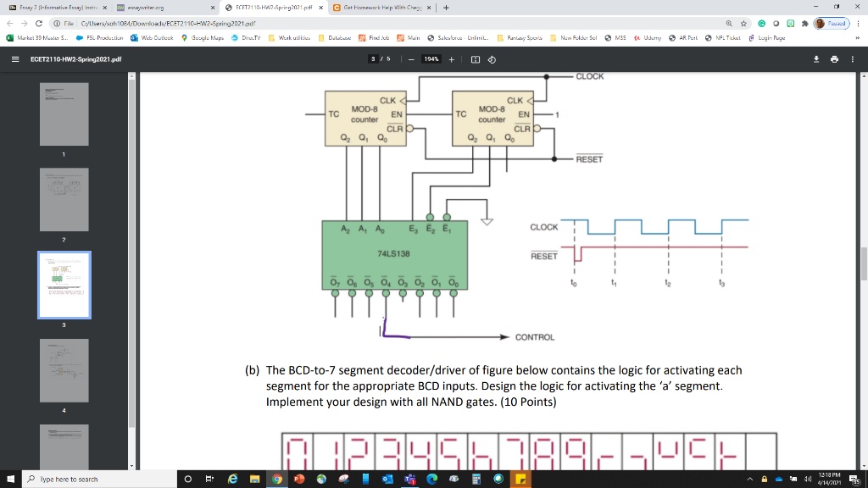Expand the bookmarks bar overflow chevron
The image size is (868, 488).
(859, 38)
